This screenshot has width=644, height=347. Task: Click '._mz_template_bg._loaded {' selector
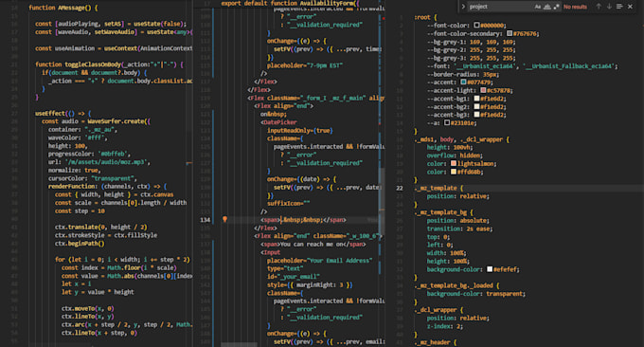456,285
